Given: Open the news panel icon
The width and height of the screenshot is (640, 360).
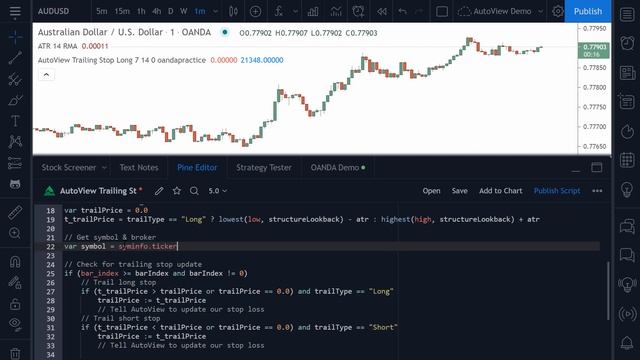Looking at the screenshot, I should pyautogui.click(x=627, y=73).
